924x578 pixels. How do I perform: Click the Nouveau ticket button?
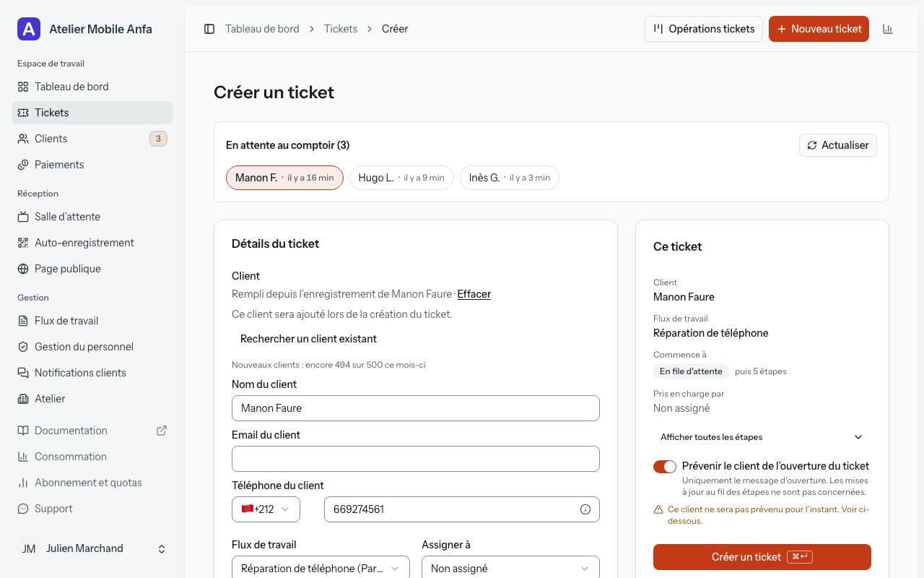point(819,29)
